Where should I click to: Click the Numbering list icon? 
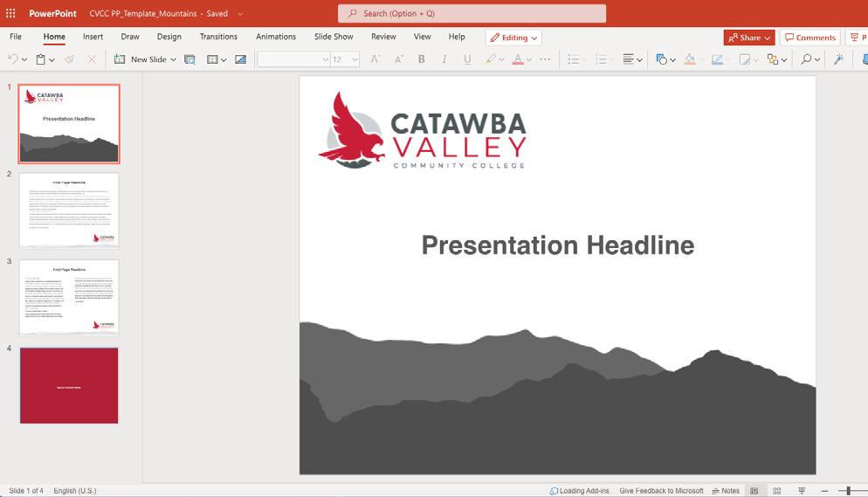pyautogui.click(x=601, y=59)
